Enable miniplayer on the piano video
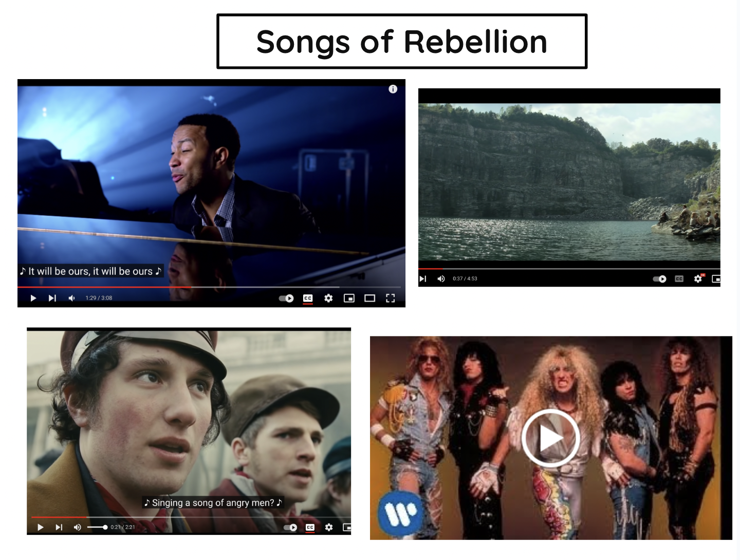 click(x=349, y=298)
